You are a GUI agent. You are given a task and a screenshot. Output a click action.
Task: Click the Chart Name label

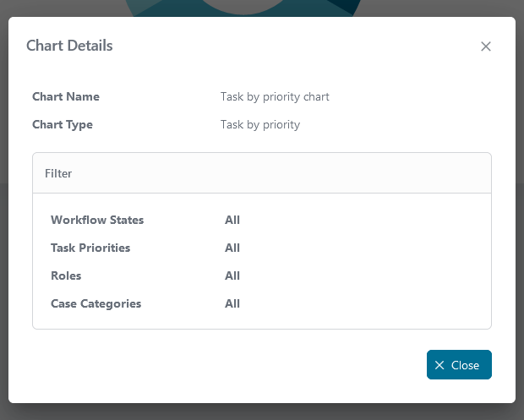click(66, 96)
